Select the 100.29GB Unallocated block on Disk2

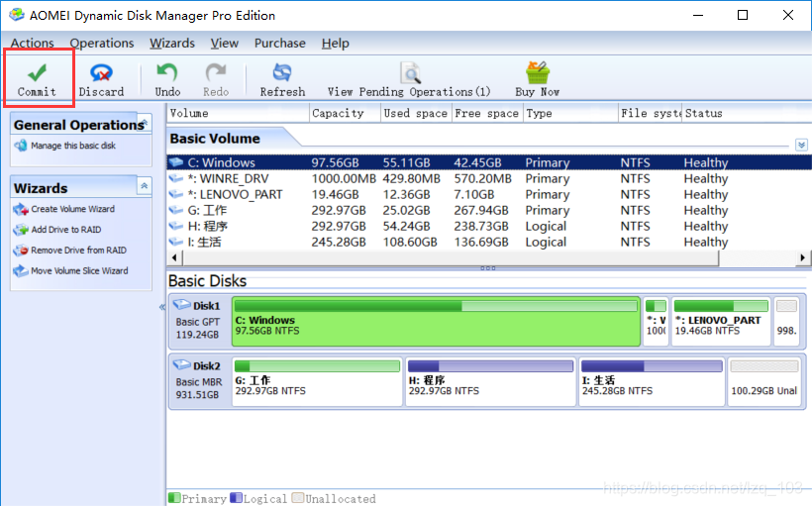764,381
